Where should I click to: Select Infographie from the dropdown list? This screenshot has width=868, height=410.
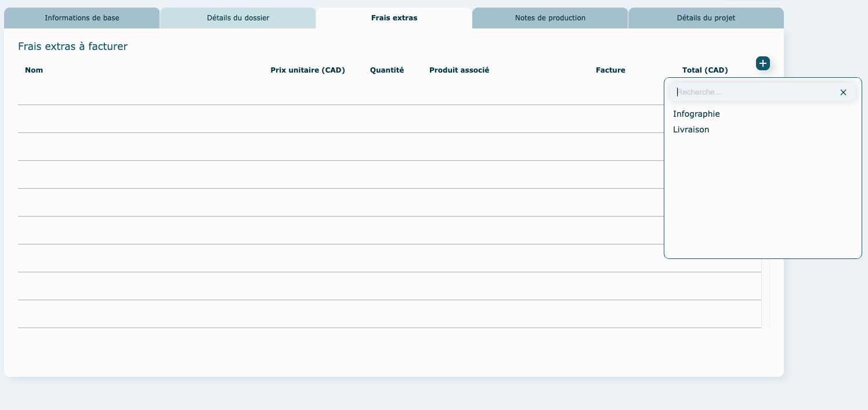[696, 114]
